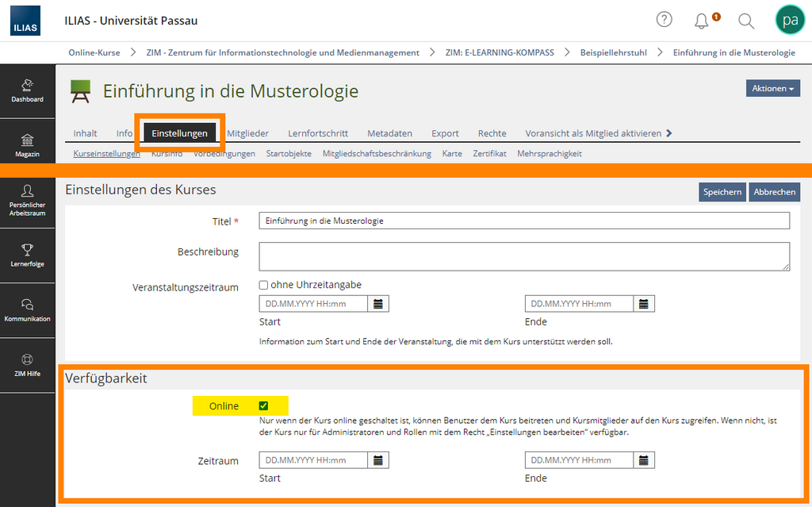The height and width of the screenshot is (507, 812).
Task: Toggle 'ohne Uhrzeitangabe' checkbox
Action: pos(263,285)
